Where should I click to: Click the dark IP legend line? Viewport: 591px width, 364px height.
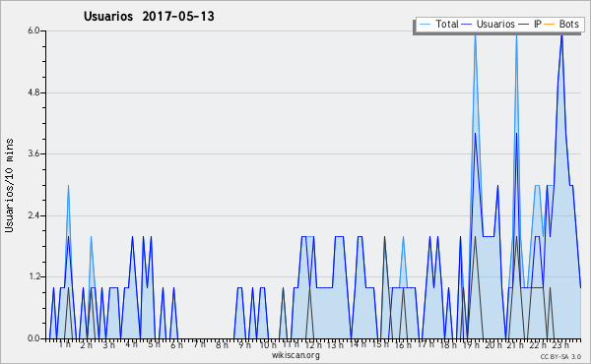524,25
